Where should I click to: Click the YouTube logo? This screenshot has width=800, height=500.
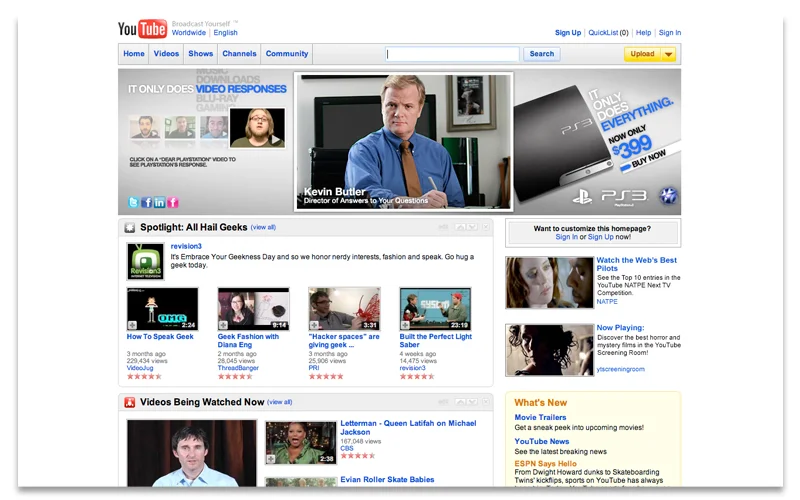tap(142, 29)
